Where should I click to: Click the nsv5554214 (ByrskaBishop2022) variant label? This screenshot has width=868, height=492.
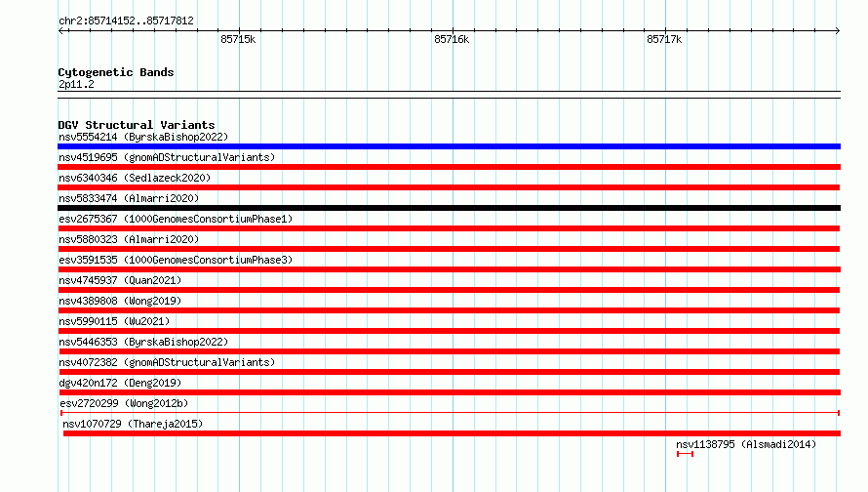(x=143, y=137)
